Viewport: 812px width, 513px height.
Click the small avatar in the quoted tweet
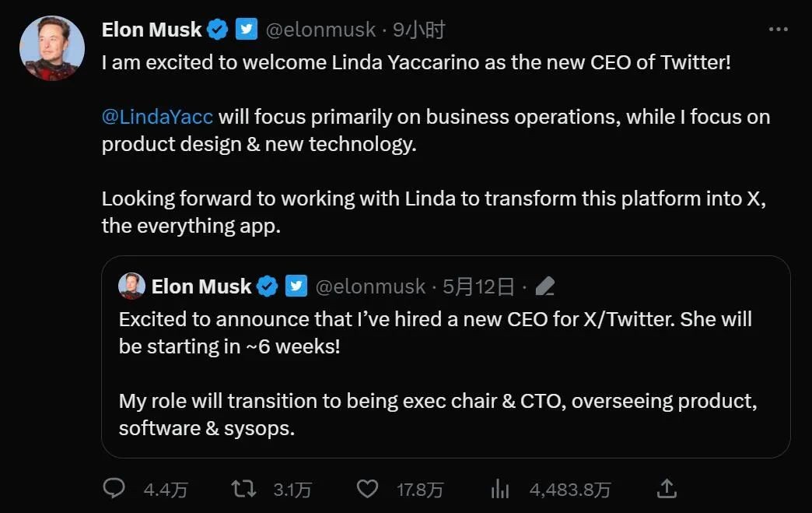coord(131,286)
